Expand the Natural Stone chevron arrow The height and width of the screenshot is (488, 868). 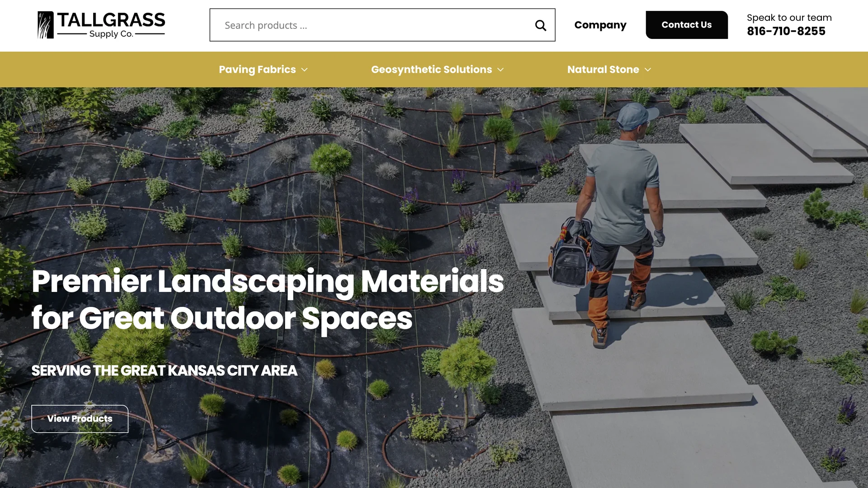pyautogui.click(x=648, y=70)
